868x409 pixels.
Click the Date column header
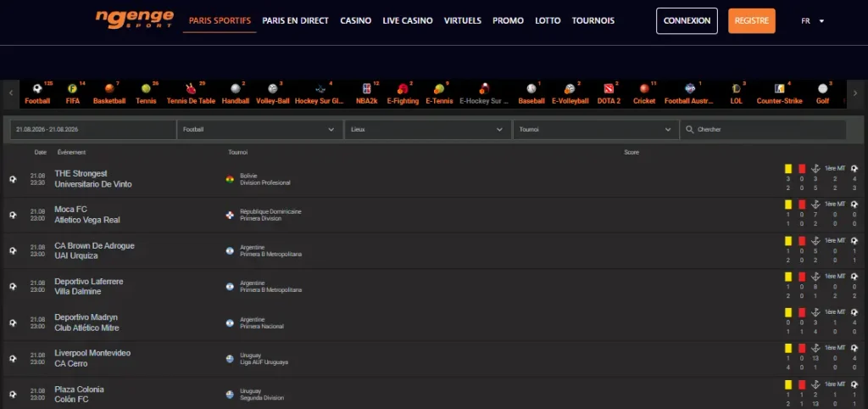41,152
